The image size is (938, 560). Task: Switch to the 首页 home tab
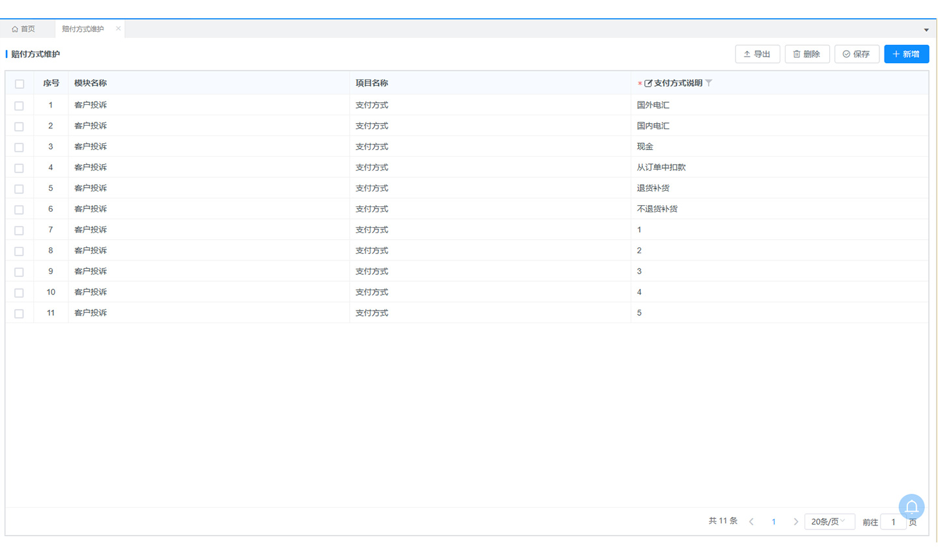tap(23, 29)
